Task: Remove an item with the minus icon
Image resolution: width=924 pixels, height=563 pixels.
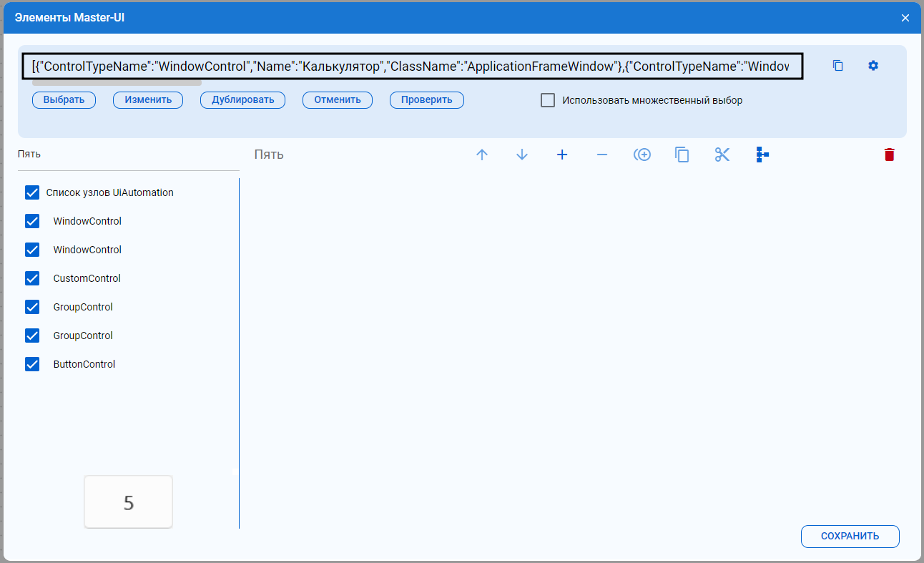Action: (x=602, y=155)
